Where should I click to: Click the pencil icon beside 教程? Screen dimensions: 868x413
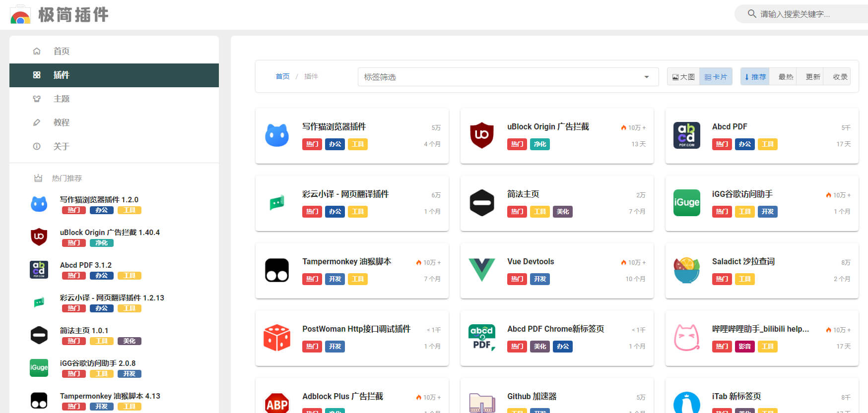pyautogui.click(x=37, y=122)
